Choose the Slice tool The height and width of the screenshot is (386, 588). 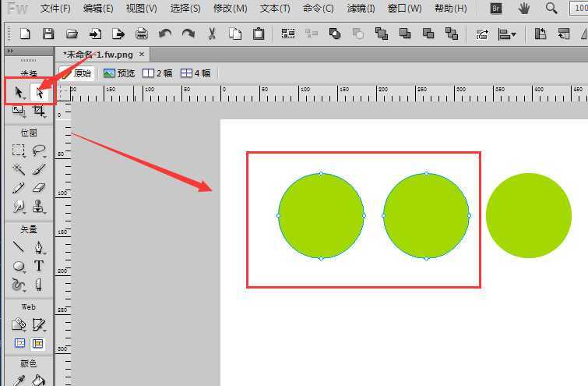(x=38, y=324)
